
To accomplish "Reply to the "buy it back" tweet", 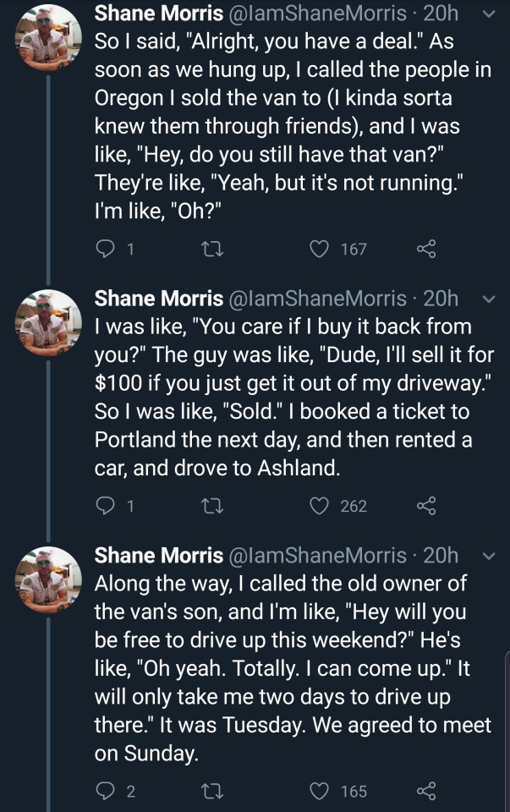I will coord(103,506).
